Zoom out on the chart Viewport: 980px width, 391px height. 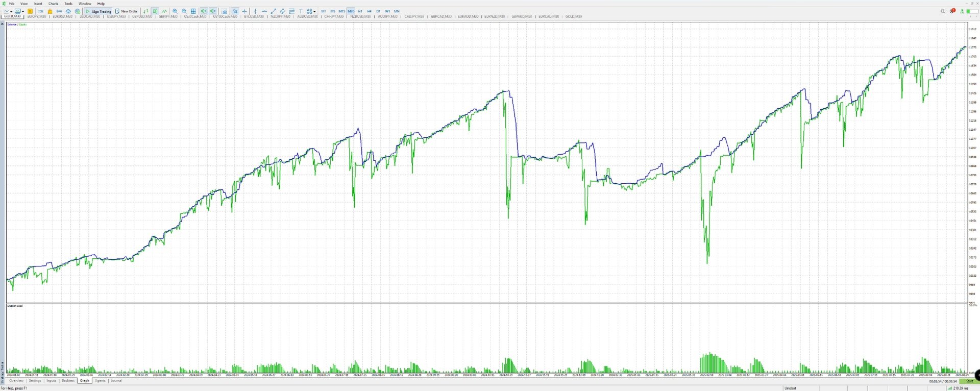184,11
